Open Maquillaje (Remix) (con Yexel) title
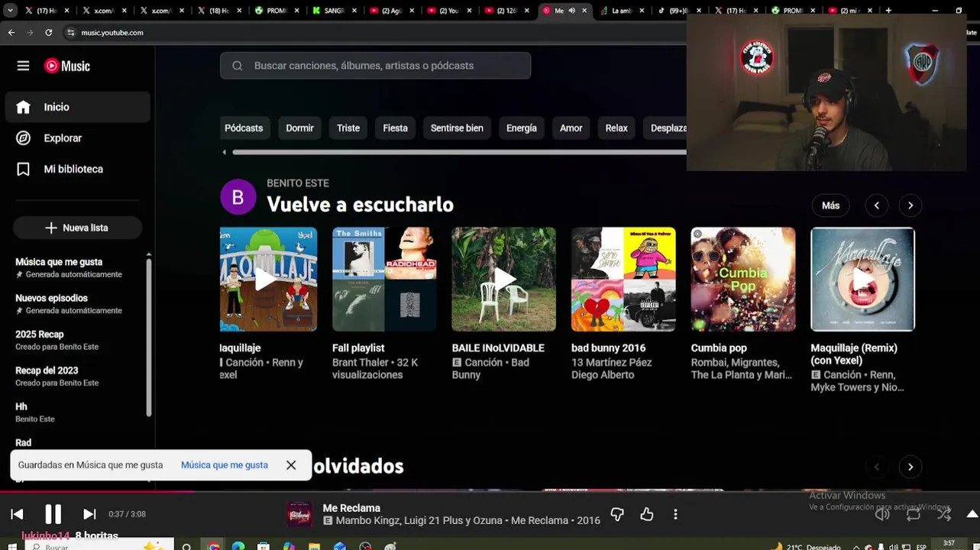The height and width of the screenshot is (550, 980). click(x=854, y=354)
